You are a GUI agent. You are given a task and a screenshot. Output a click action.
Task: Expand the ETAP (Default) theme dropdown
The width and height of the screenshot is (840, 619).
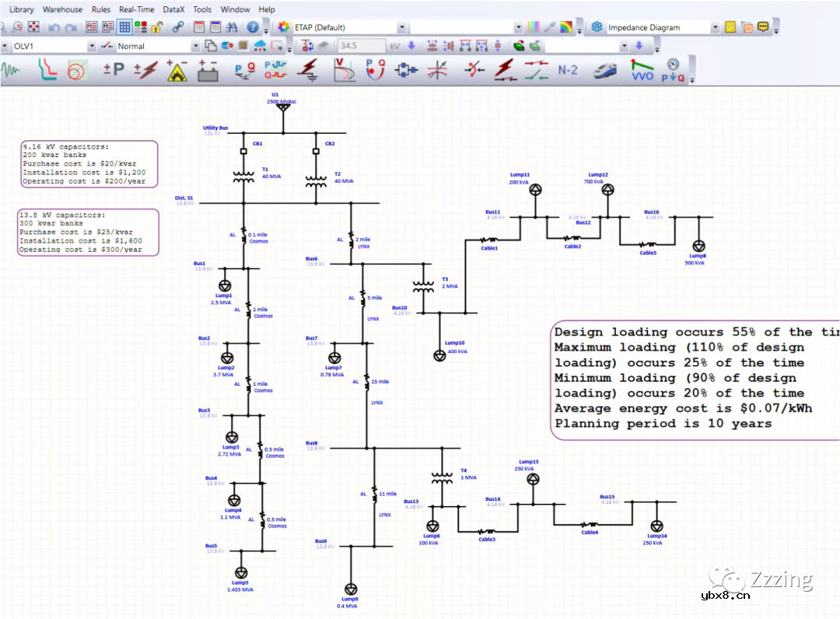[x=401, y=27]
